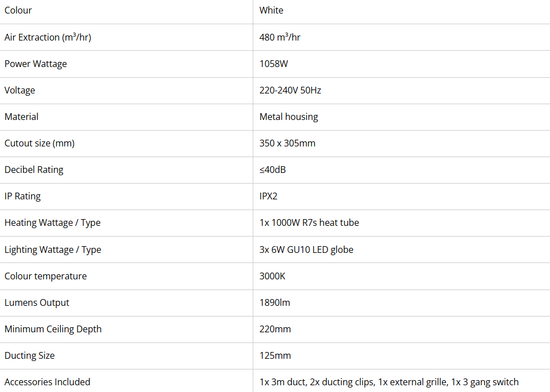550x392 pixels.
Task: Click the "IPX2" rating value
Action: [x=269, y=196]
